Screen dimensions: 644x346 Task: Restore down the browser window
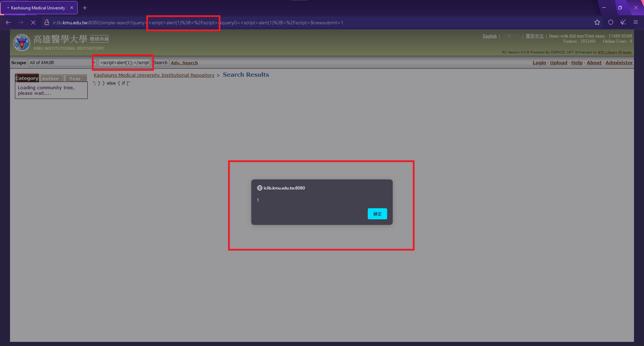click(x=620, y=8)
